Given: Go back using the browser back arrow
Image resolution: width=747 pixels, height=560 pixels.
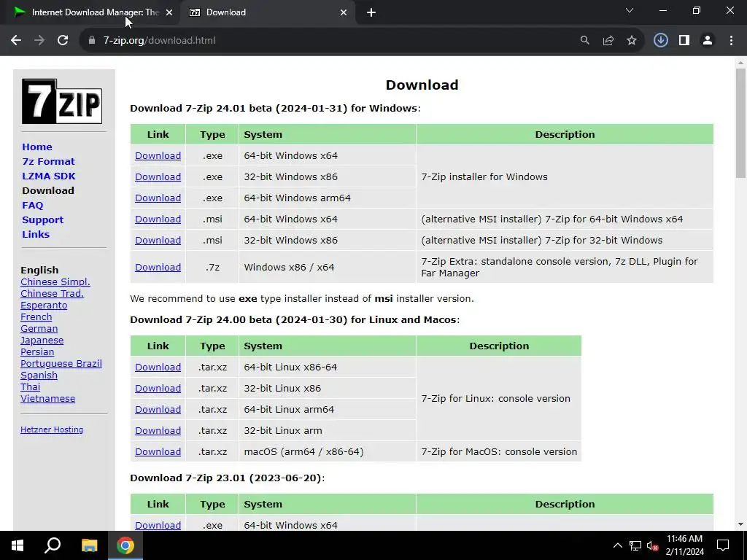Looking at the screenshot, I should click(16, 41).
